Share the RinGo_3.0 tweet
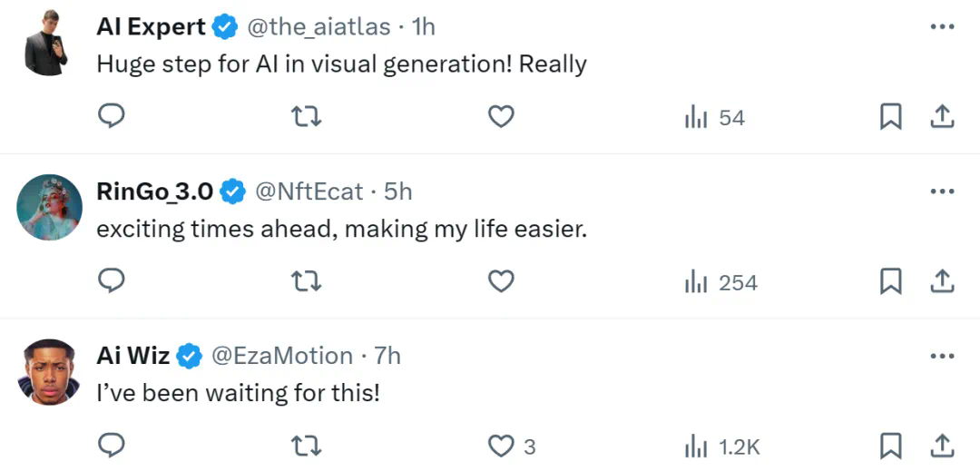 (942, 282)
